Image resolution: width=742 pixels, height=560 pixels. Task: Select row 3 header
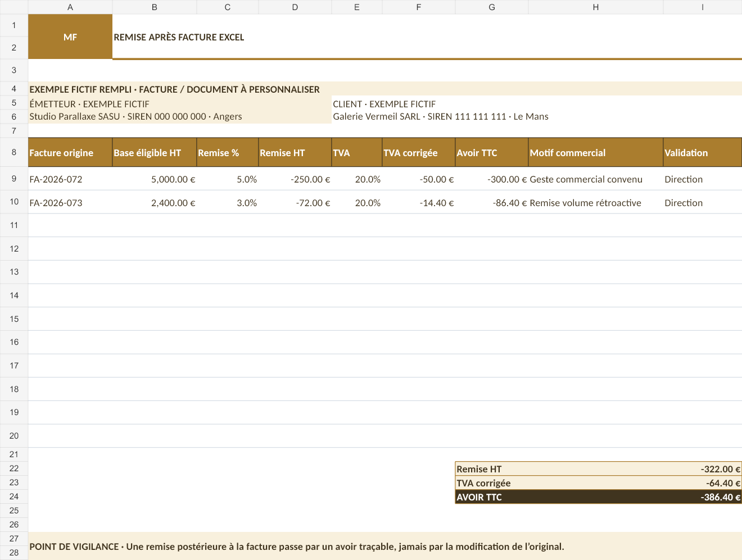tap(14, 70)
